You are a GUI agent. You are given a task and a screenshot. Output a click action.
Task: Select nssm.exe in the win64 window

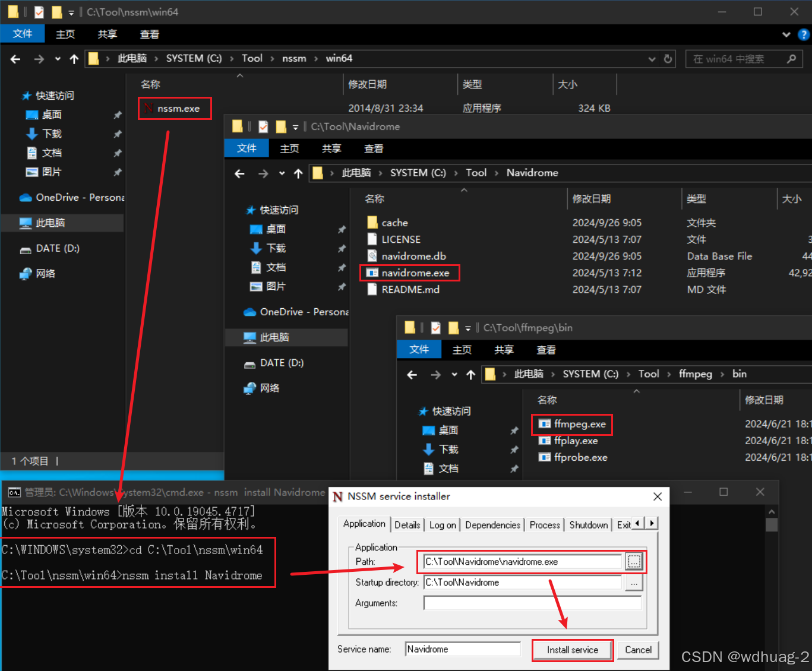pyautogui.click(x=178, y=109)
